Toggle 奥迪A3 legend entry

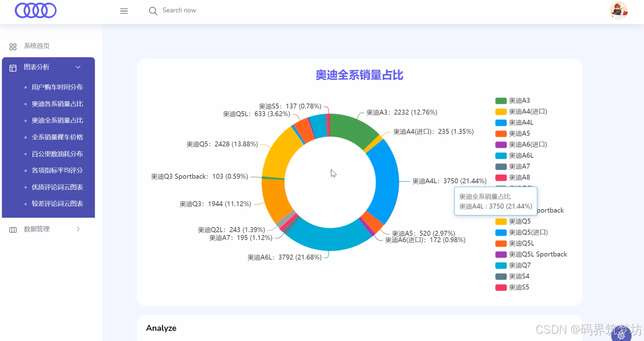(513, 101)
